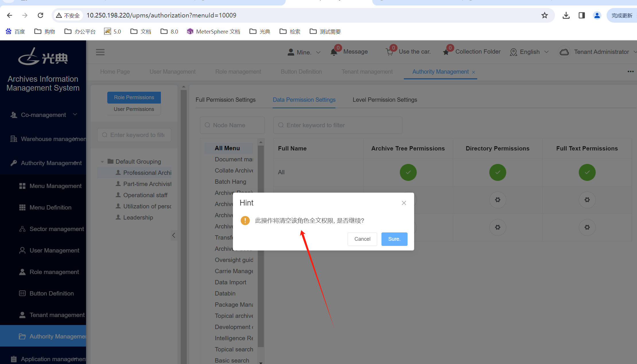This screenshot has height=364, width=637.
Task: Switch to the Home Page tab
Action: [115, 72]
